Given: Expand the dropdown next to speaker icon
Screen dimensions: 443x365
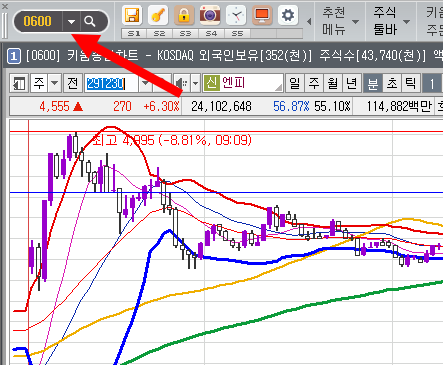Looking at the screenshot, I should (x=196, y=83).
